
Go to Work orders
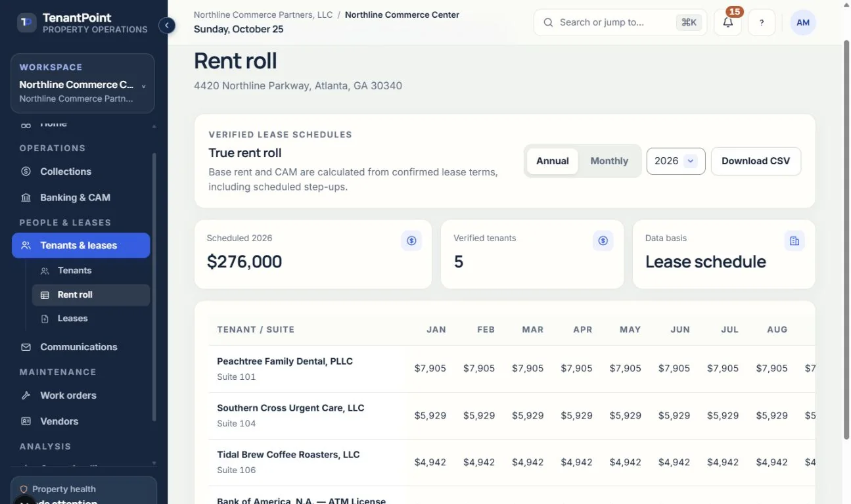tap(81, 396)
